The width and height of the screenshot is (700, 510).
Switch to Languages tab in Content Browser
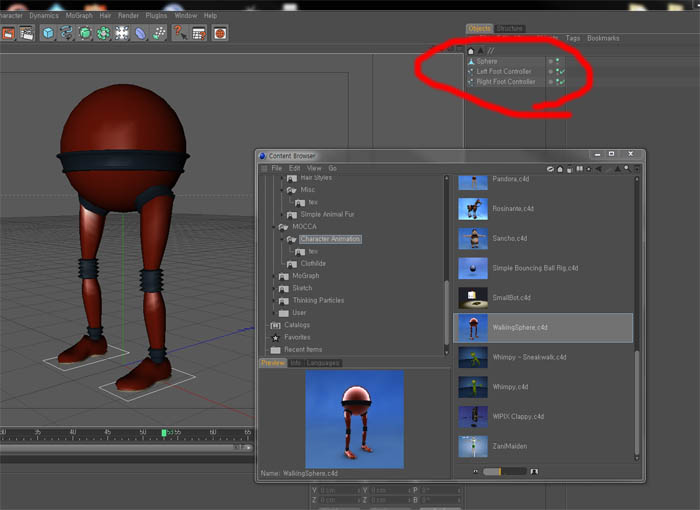[x=323, y=363]
